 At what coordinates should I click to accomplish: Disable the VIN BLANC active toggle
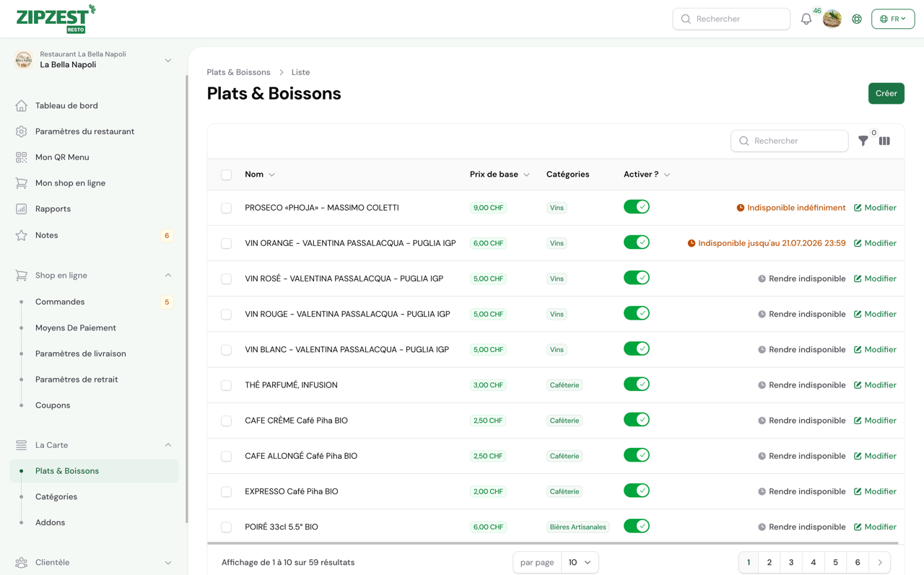coord(637,348)
